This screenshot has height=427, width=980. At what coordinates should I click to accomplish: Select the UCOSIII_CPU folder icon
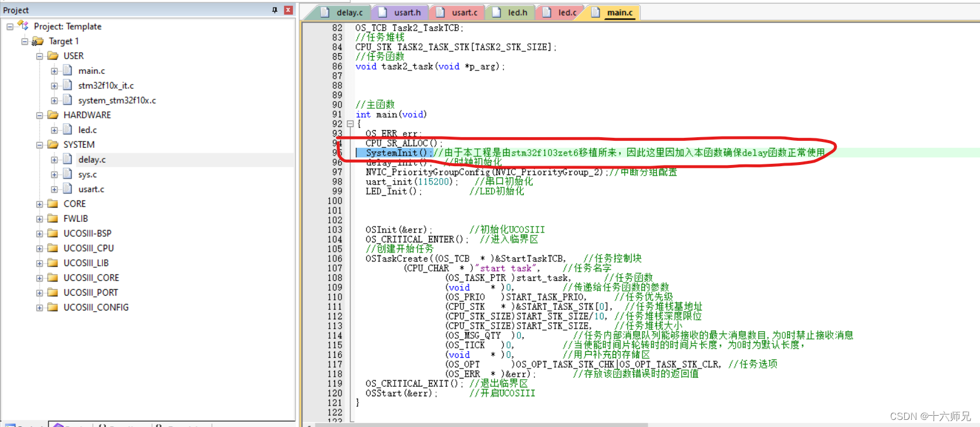tap(53, 248)
